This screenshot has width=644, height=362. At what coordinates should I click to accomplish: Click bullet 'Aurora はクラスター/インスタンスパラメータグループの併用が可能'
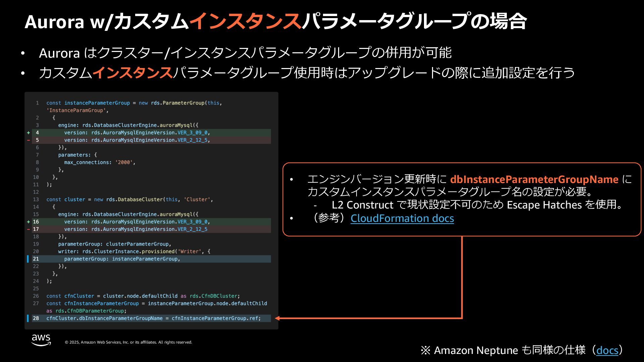coord(245,53)
